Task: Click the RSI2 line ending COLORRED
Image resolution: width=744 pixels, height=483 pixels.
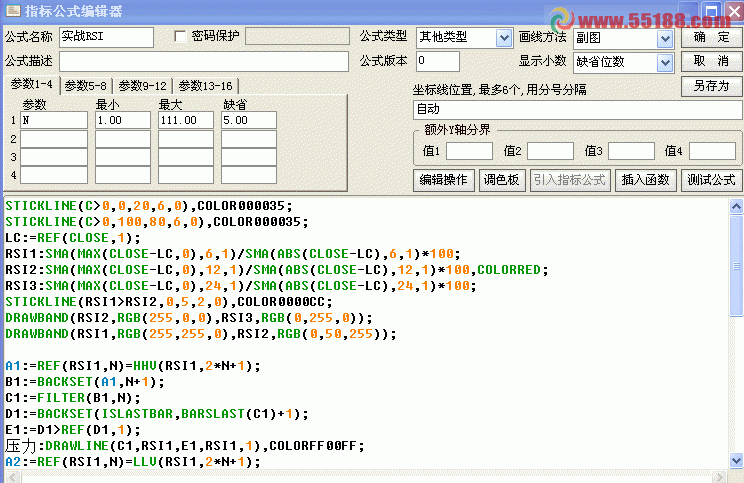Action: pyautogui.click(x=277, y=270)
